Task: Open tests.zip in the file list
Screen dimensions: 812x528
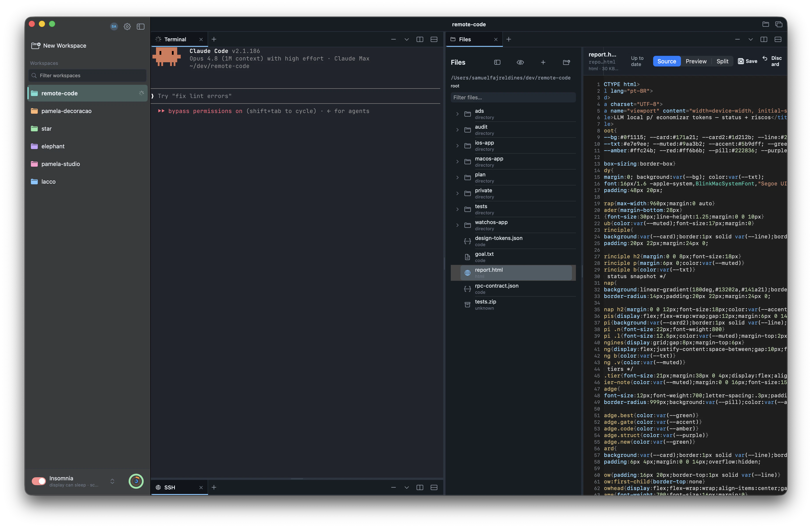Action: click(x=513, y=304)
